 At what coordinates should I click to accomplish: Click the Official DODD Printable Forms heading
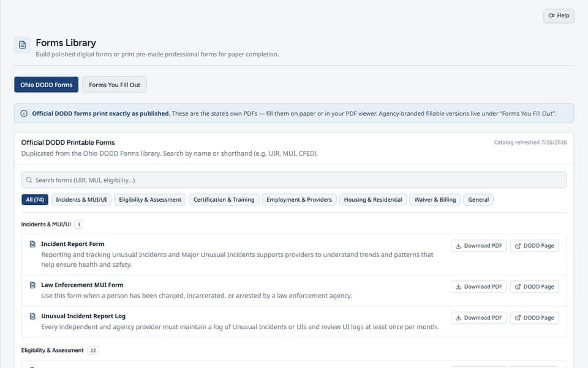pos(68,142)
